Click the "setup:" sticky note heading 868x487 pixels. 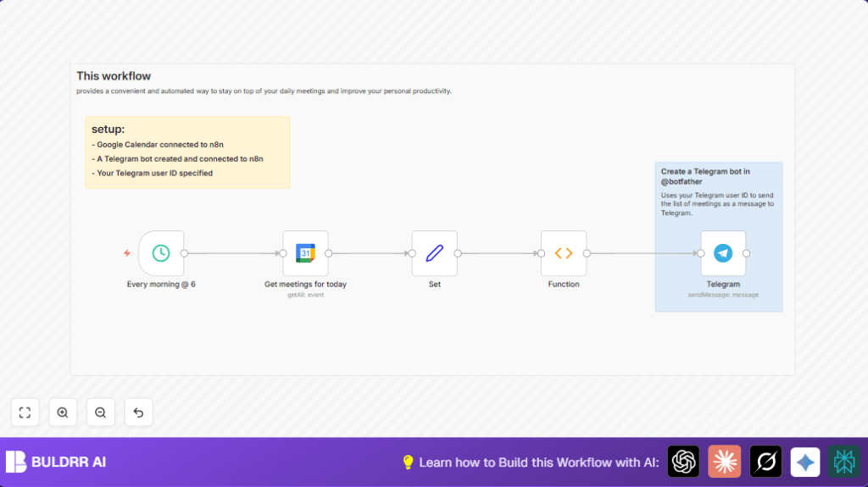[108, 129]
